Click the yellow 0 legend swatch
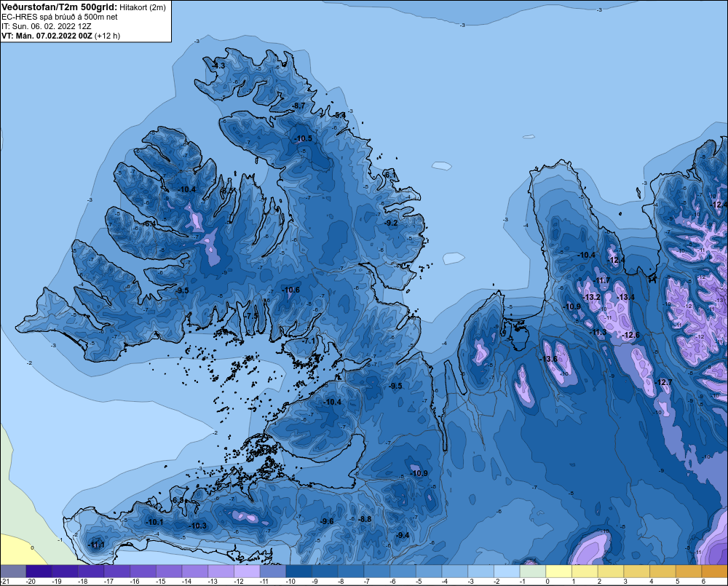The width and height of the screenshot is (728, 586). (559, 571)
